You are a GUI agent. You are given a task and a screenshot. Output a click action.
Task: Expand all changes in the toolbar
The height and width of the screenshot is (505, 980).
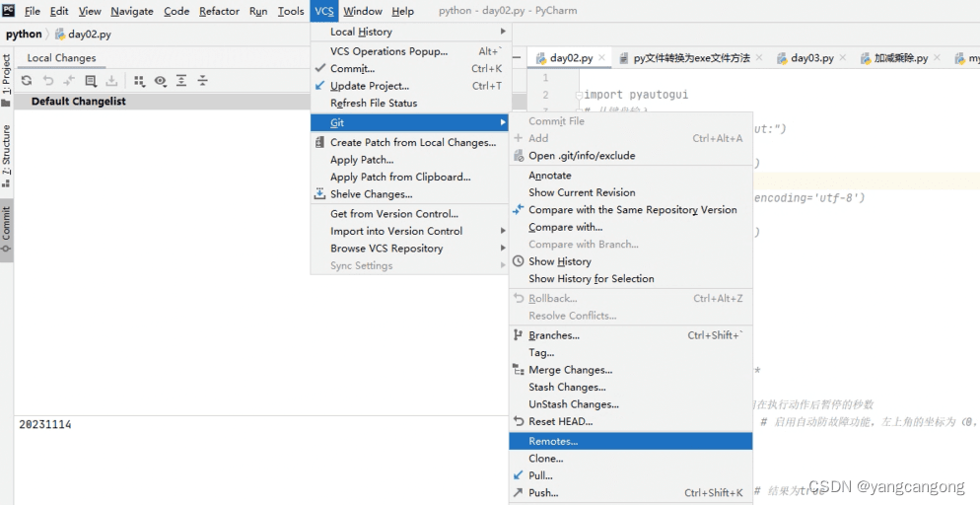tap(181, 81)
